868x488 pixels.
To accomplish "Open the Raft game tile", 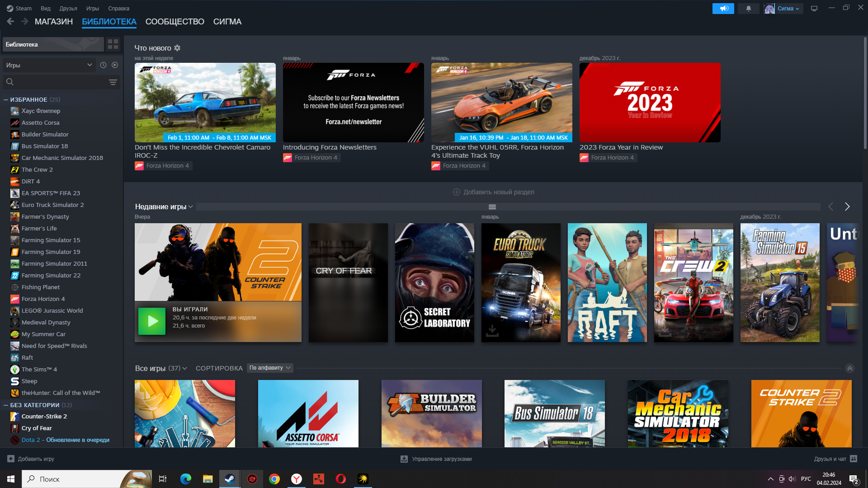I will [x=607, y=282].
